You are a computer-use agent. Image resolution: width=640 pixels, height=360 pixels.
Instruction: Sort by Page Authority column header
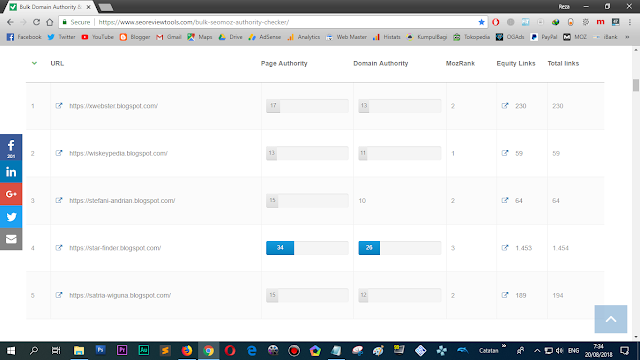284,63
